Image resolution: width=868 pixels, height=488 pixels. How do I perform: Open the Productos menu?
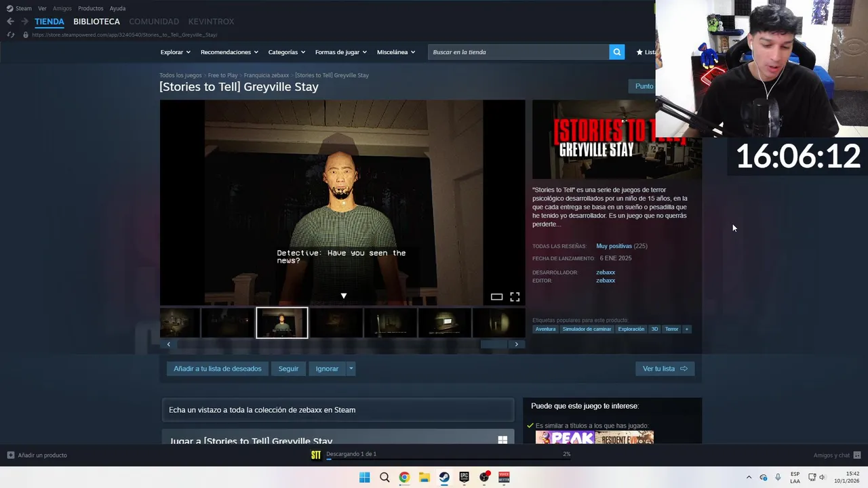pyautogui.click(x=90, y=8)
